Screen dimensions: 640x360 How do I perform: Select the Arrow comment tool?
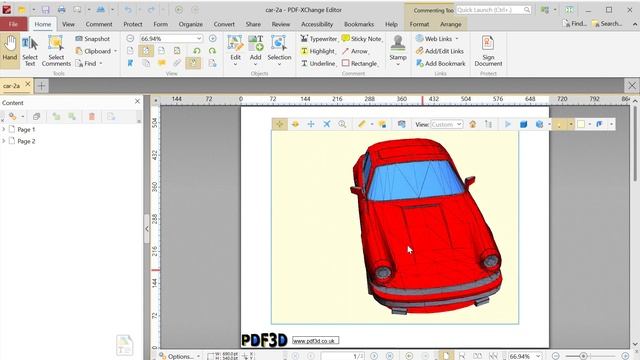[x=355, y=51]
